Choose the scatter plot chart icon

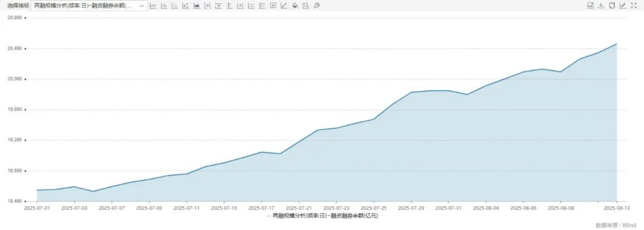(185, 6)
